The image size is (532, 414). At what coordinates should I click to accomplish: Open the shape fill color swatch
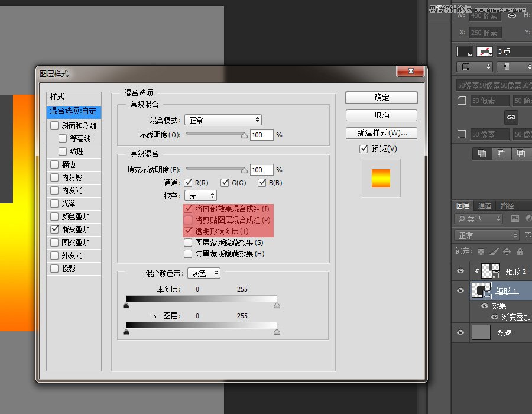click(465, 51)
